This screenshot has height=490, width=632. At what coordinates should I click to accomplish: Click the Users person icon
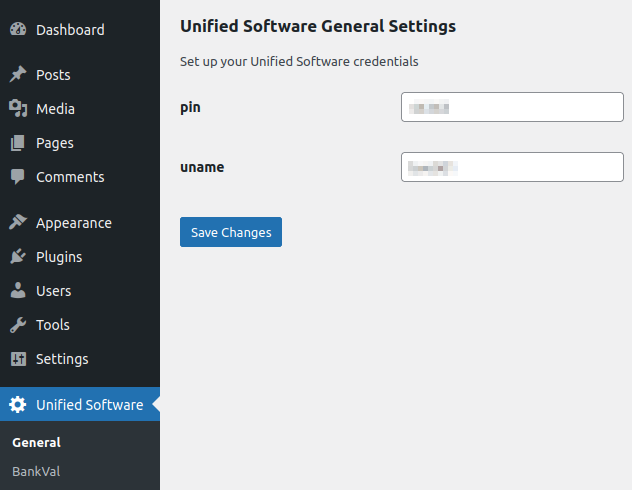(x=18, y=291)
